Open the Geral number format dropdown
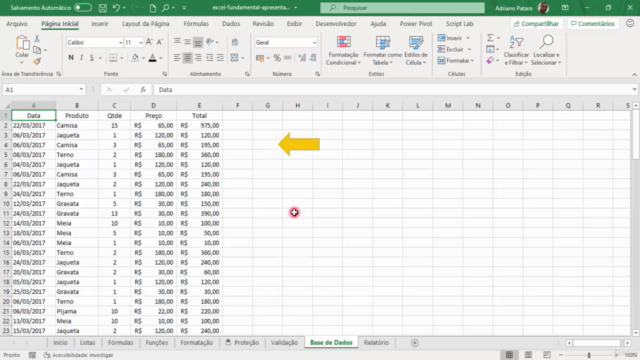640x360 pixels. point(314,42)
